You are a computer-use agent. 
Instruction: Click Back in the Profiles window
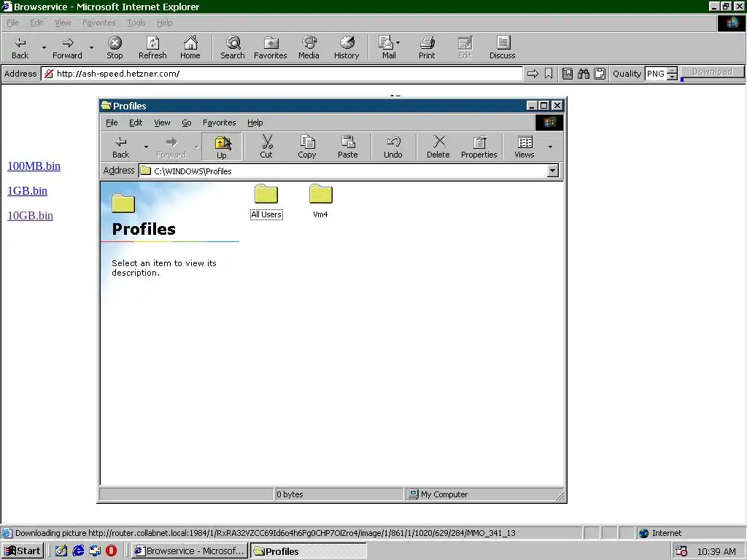[120, 147]
